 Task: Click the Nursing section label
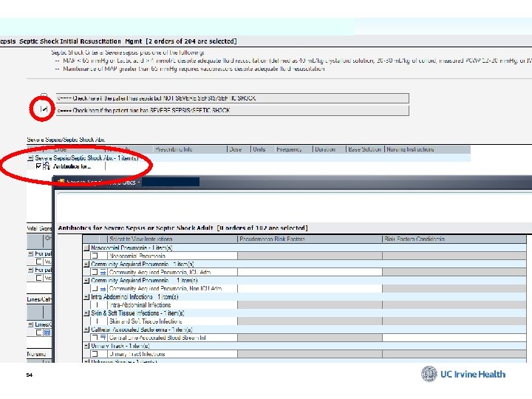36,354
